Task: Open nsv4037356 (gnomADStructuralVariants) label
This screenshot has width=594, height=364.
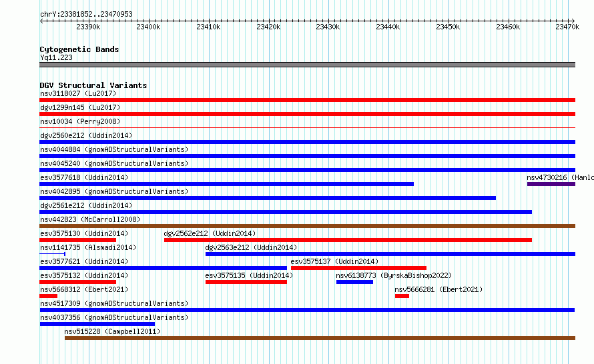Action: coord(114,317)
